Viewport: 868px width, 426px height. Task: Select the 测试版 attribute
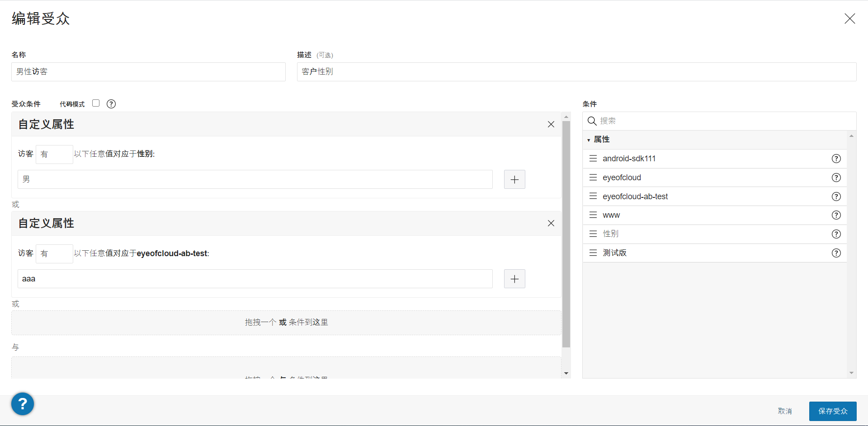tap(714, 253)
